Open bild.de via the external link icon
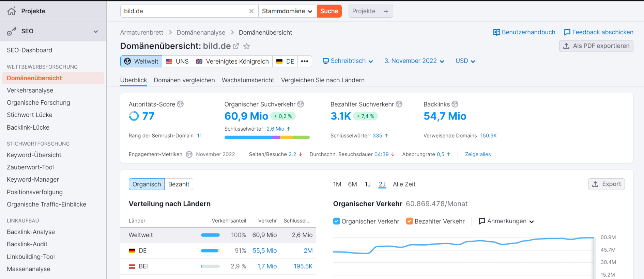 pyautogui.click(x=236, y=46)
